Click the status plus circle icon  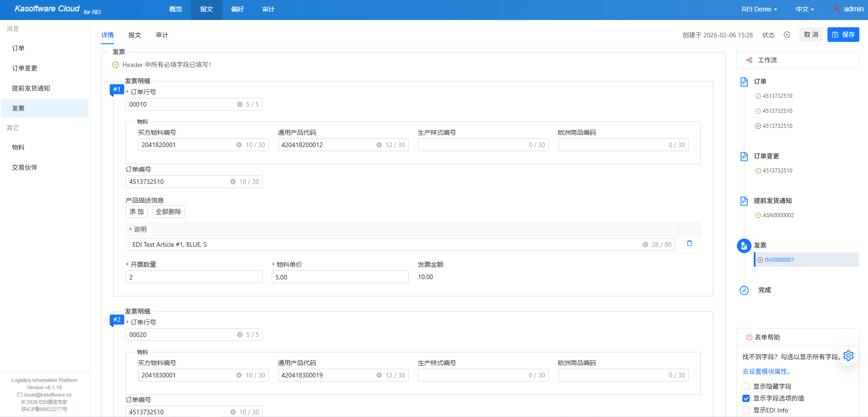tap(787, 35)
